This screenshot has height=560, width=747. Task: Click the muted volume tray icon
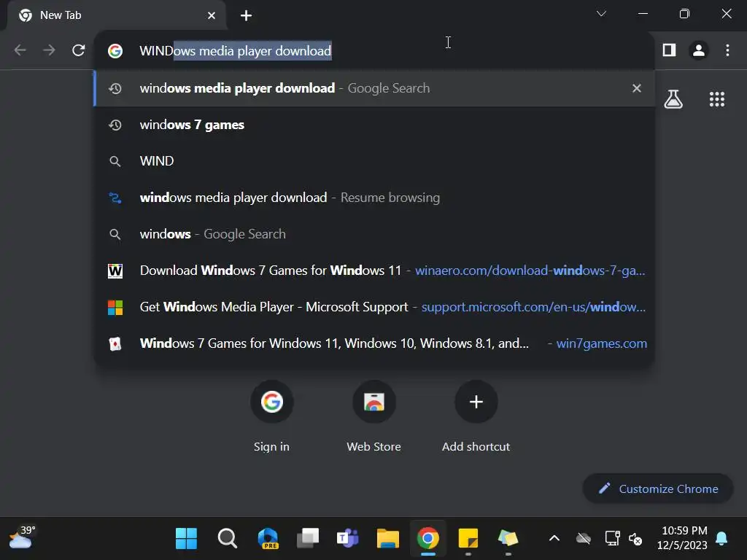coord(635,539)
